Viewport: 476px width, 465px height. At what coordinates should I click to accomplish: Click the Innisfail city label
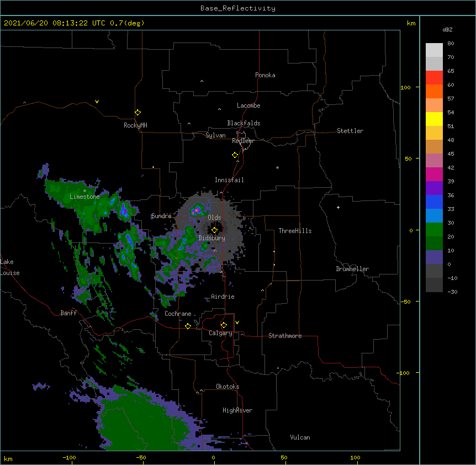click(229, 180)
